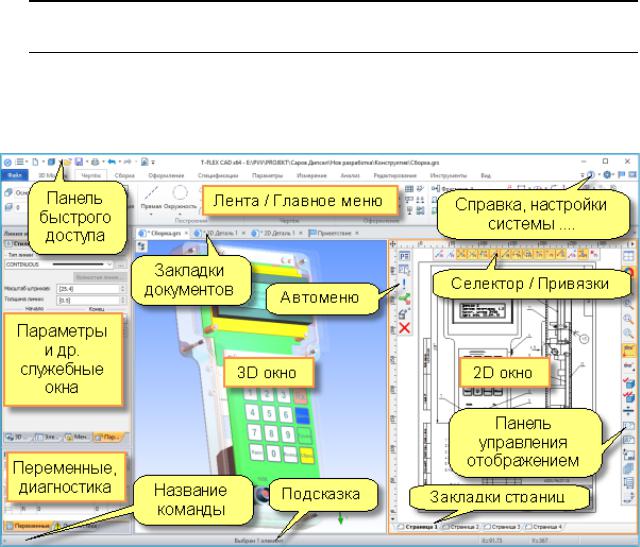Click the view cube icon in 3D window
Screen dimensions: 640x547
click(x=142, y=246)
